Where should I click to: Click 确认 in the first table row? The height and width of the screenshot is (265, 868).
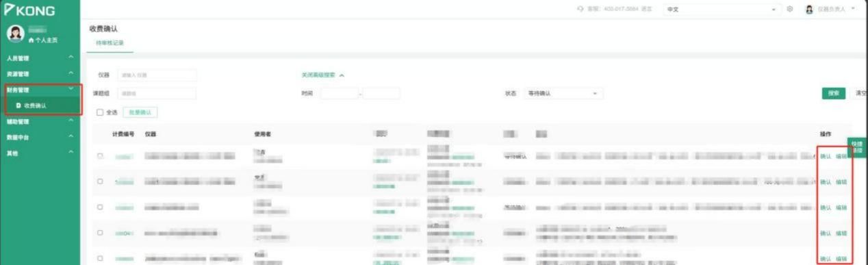(x=826, y=156)
